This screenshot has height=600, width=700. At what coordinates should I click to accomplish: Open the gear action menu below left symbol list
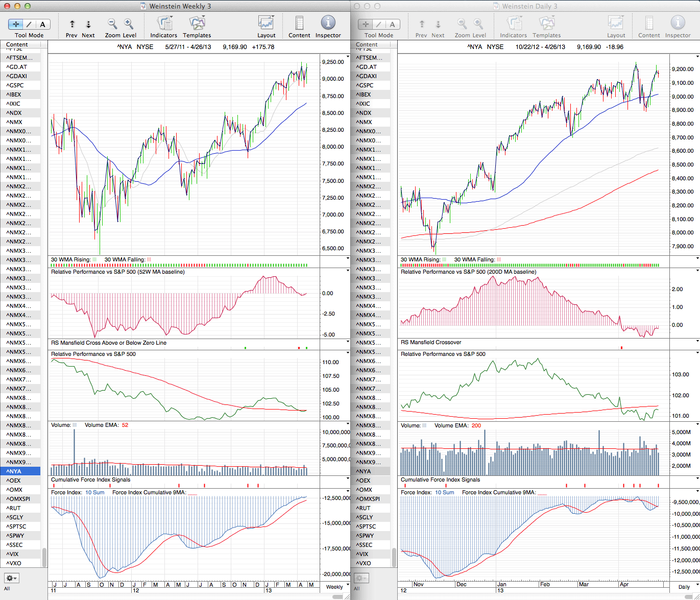point(12,578)
